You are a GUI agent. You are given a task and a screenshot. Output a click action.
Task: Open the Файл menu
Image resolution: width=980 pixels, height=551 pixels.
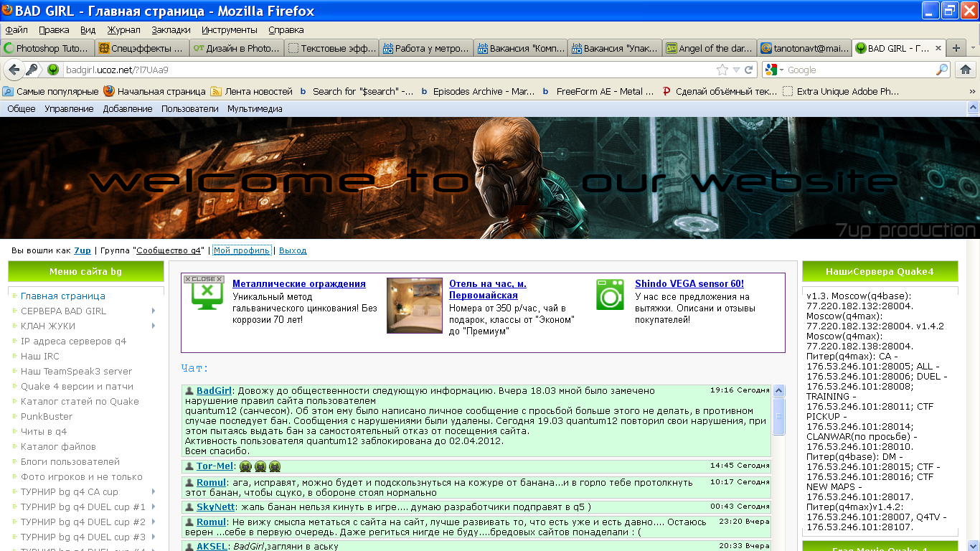coord(16,29)
